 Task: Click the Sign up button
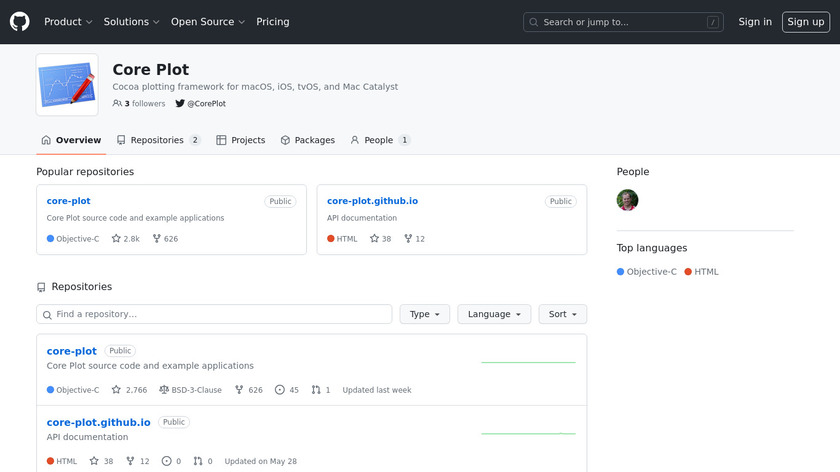point(805,22)
